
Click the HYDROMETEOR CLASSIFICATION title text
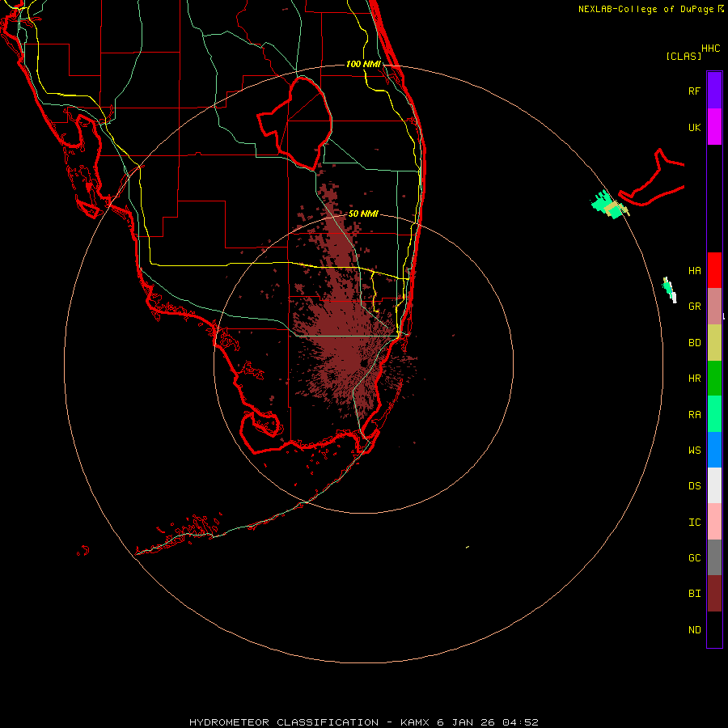284,722
